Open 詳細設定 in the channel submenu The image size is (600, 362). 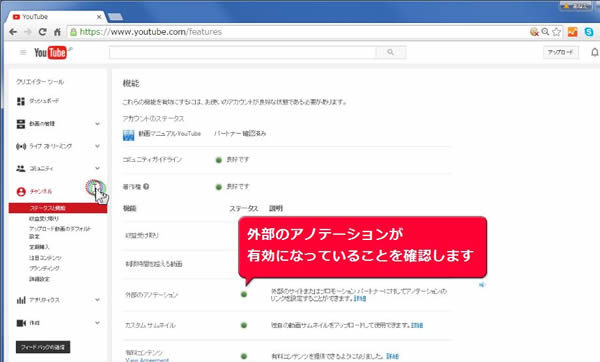(x=39, y=279)
